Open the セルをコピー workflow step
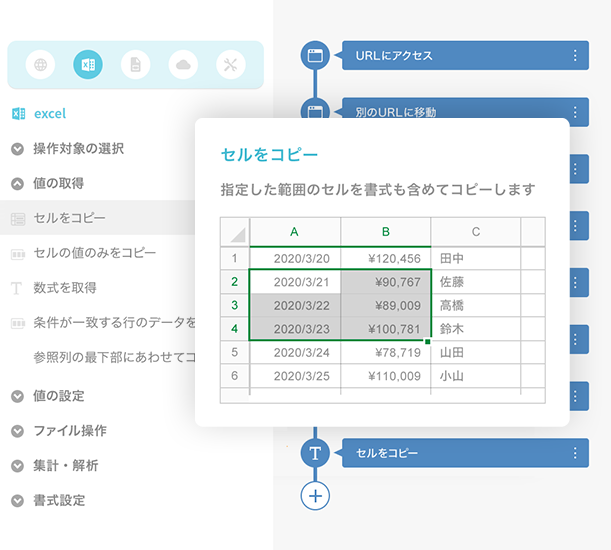This screenshot has width=611, height=550. click(x=465, y=453)
